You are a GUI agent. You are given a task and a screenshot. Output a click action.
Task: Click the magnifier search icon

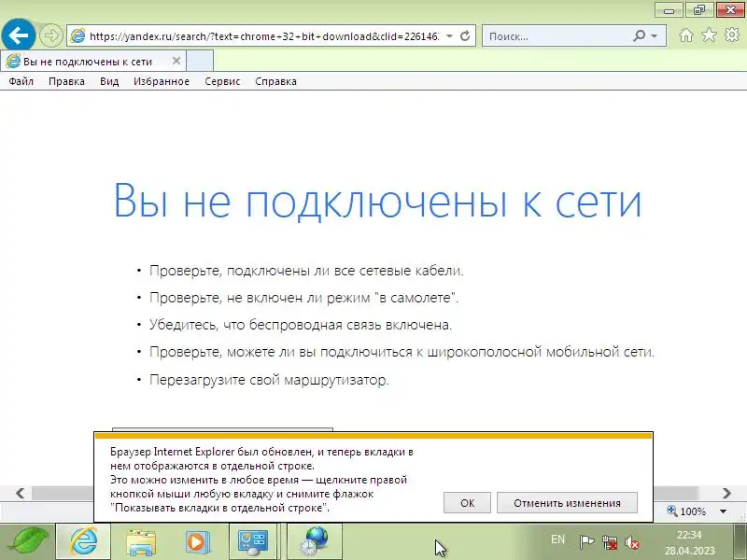coord(640,35)
